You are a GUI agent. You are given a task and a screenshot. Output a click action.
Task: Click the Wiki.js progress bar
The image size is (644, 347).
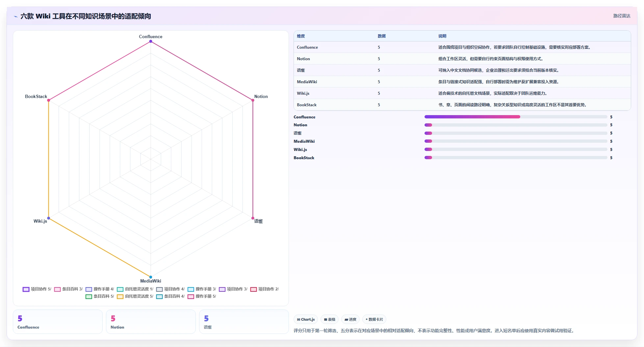click(516, 149)
